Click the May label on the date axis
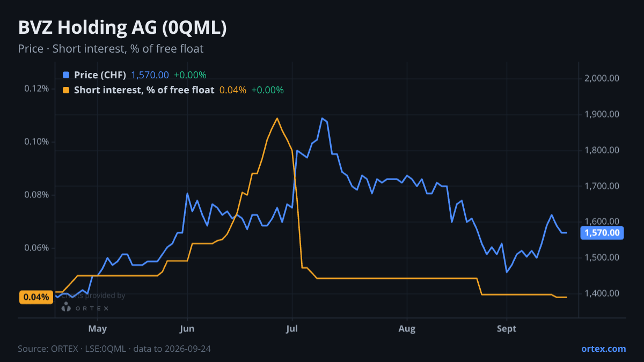 coord(98,329)
